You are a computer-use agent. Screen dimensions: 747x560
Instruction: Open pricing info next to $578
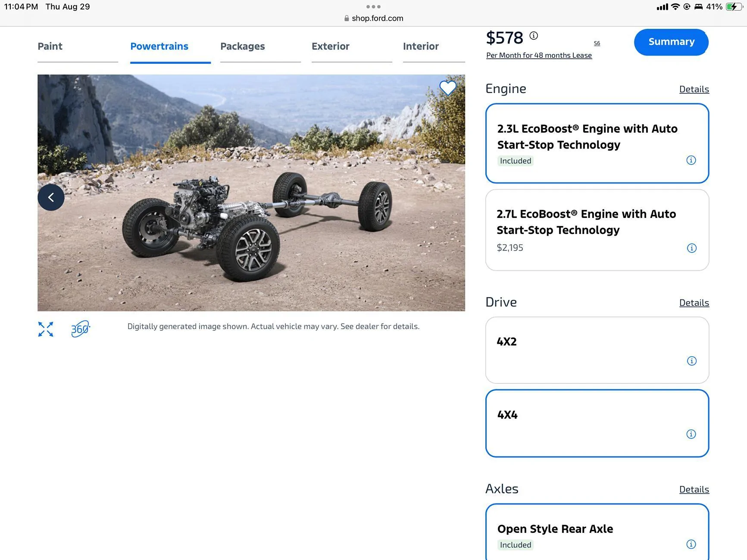534,36
